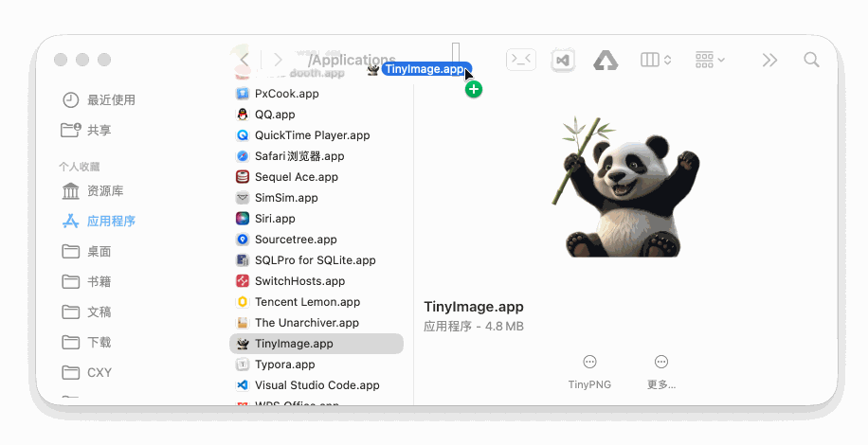Click the Visual Studio Code list icon
The width and height of the screenshot is (868, 445).
[242, 385]
